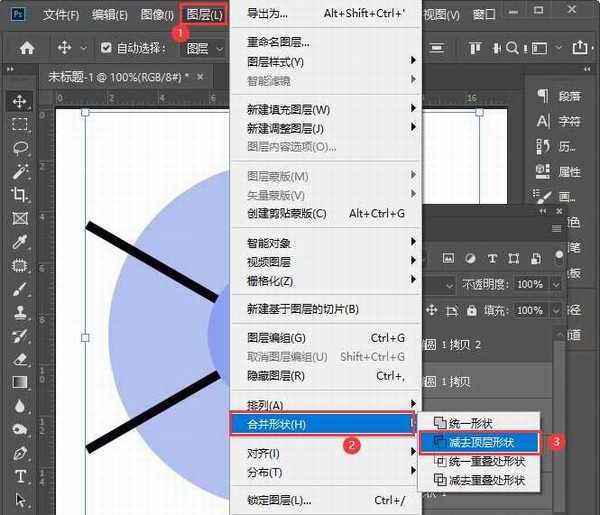Select the Pen tool
The height and width of the screenshot is (515, 600).
[x=19, y=452]
